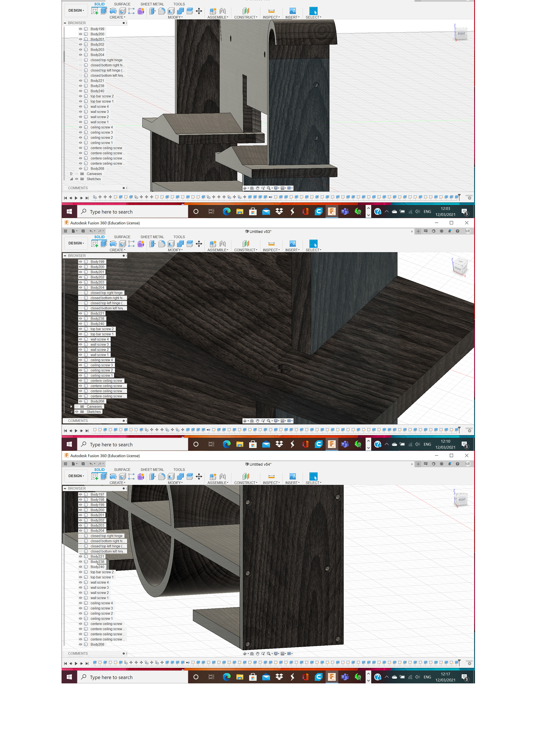Switch to SHEET METAL tab in Untitled v53

point(152,237)
